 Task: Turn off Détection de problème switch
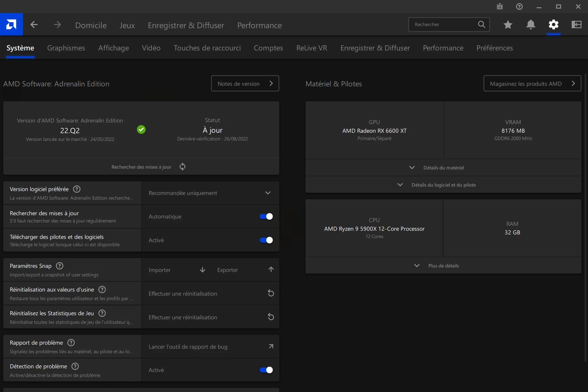(x=266, y=370)
